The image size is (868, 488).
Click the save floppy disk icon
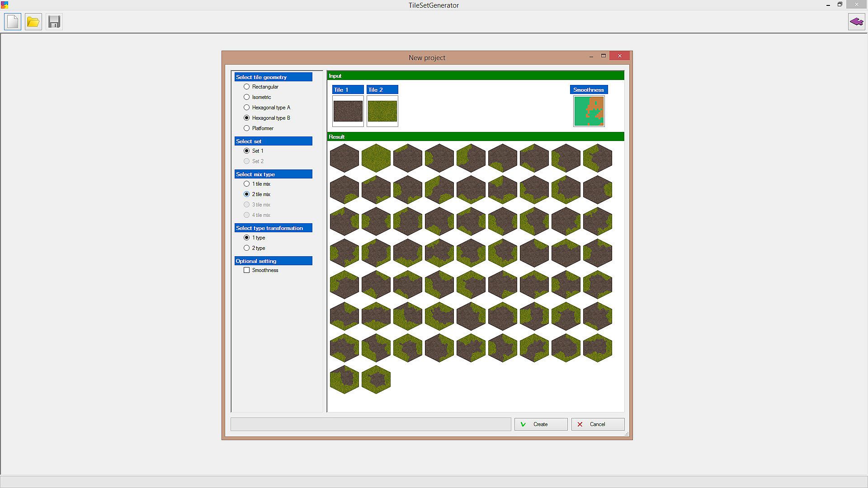54,22
